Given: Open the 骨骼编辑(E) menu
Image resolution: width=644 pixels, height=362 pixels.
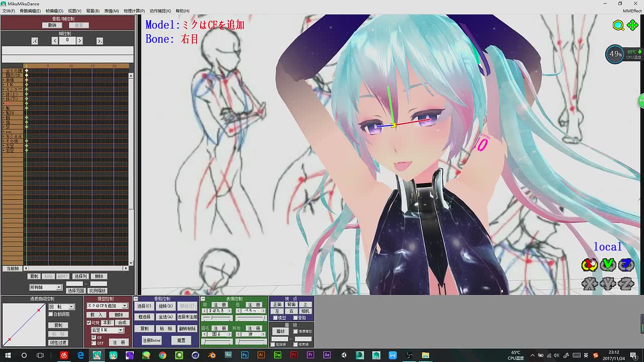Looking at the screenshot, I should pyautogui.click(x=30, y=11).
